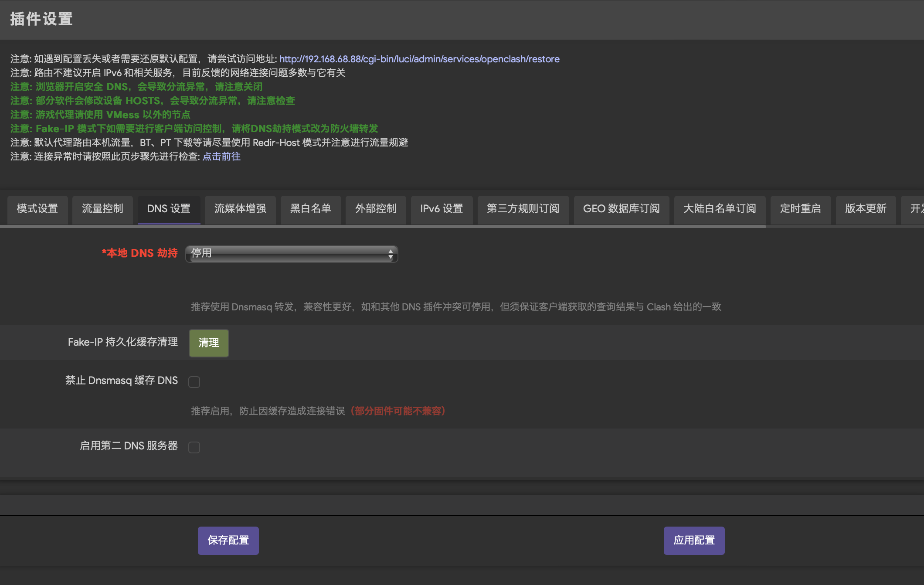
Task: Click the 应用配置 button
Action: [694, 541]
